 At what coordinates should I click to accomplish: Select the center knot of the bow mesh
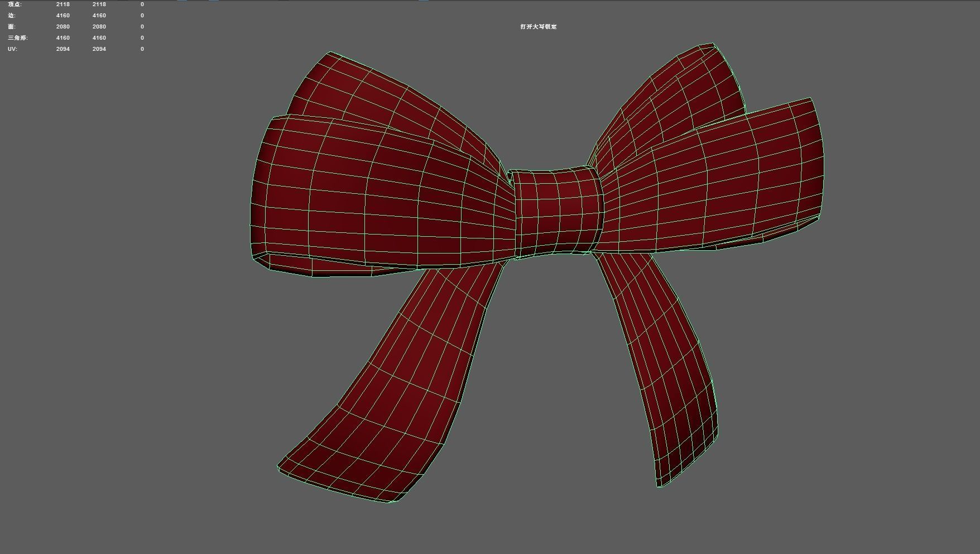pyautogui.click(x=557, y=211)
